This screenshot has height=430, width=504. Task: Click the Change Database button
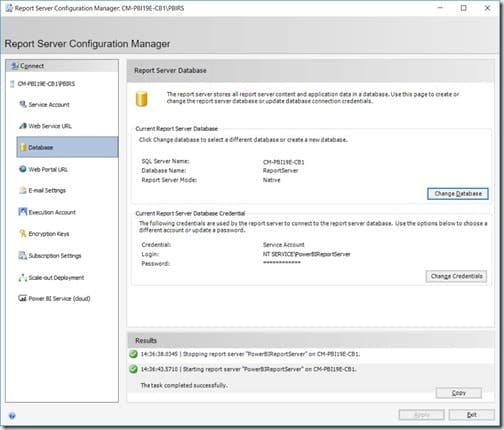(x=458, y=194)
